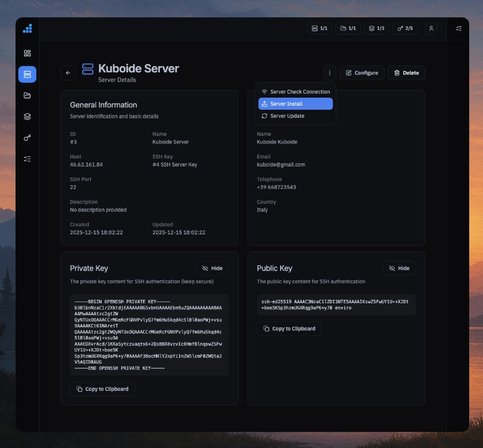Select the Stacks layers icon in sidebar

pos(27,117)
